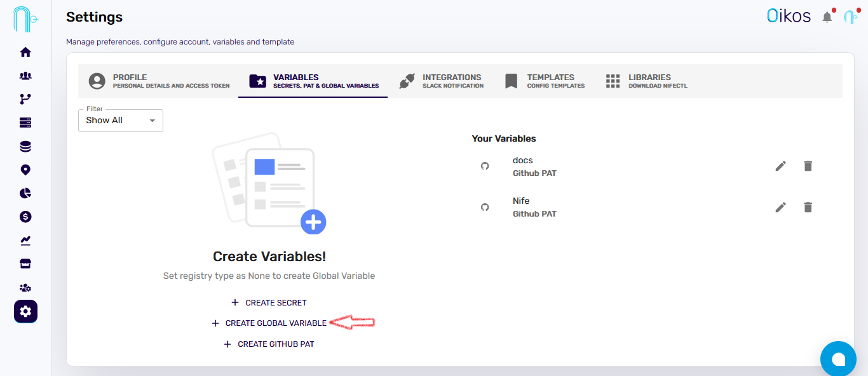Open the database section in the sidebar

pyautogui.click(x=25, y=145)
